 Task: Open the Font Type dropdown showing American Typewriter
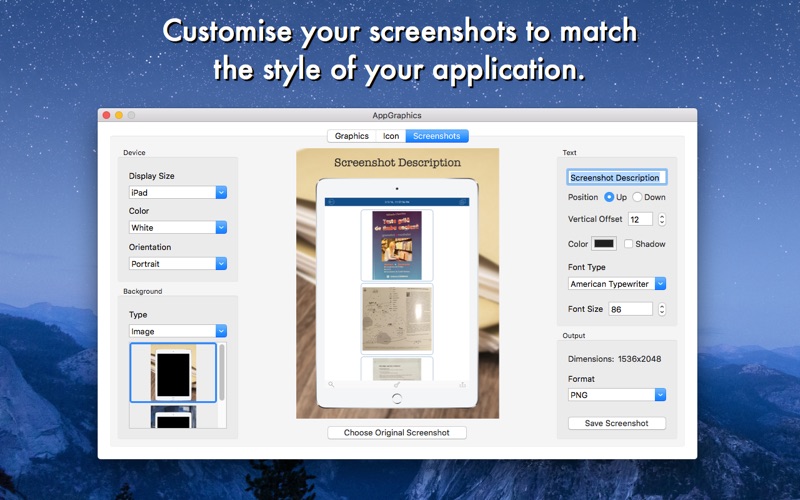click(x=617, y=284)
